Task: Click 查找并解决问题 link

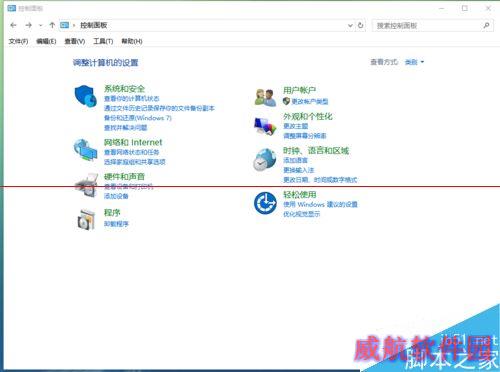Action: click(x=125, y=128)
